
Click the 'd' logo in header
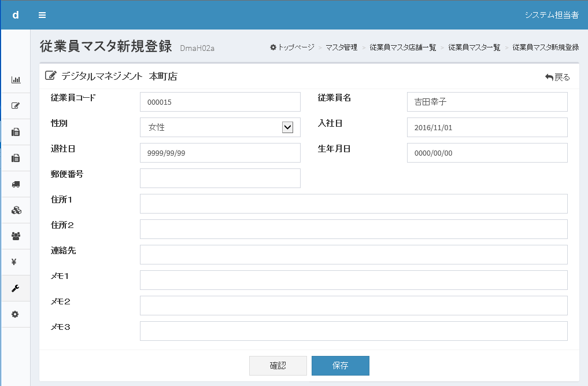[16, 15]
